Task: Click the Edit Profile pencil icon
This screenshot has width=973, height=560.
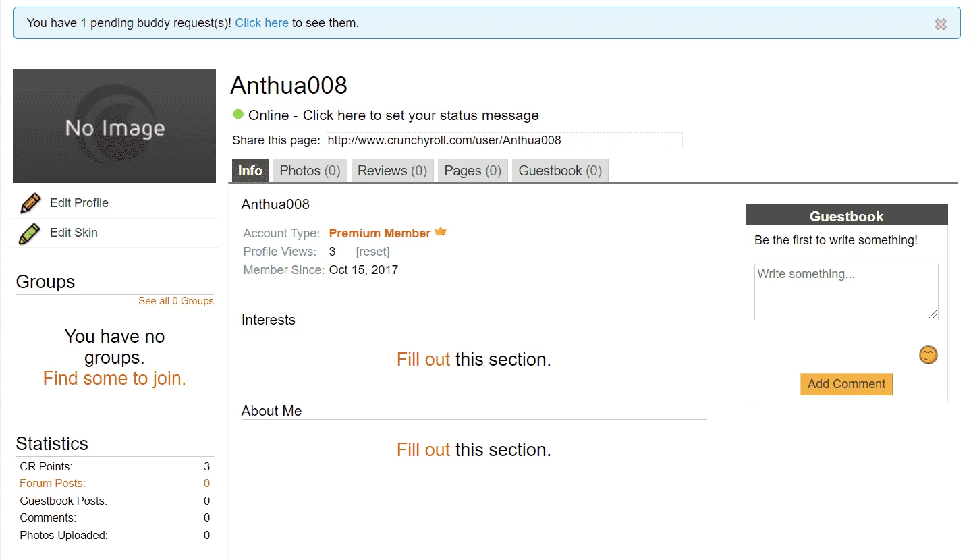Action: click(30, 203)
